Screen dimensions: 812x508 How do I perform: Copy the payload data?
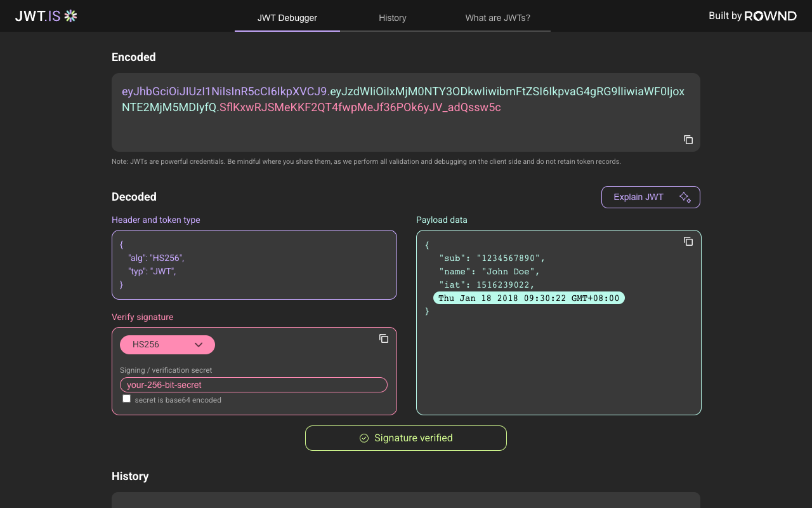[688, 241]
